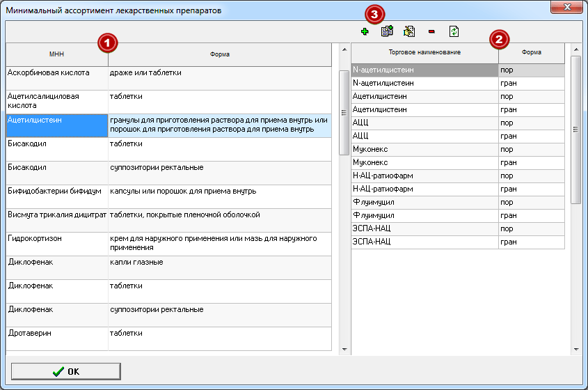Viewport: 588px width, 390px height.
Task: Click the right table's scroll up arrow
Action: 576,49
